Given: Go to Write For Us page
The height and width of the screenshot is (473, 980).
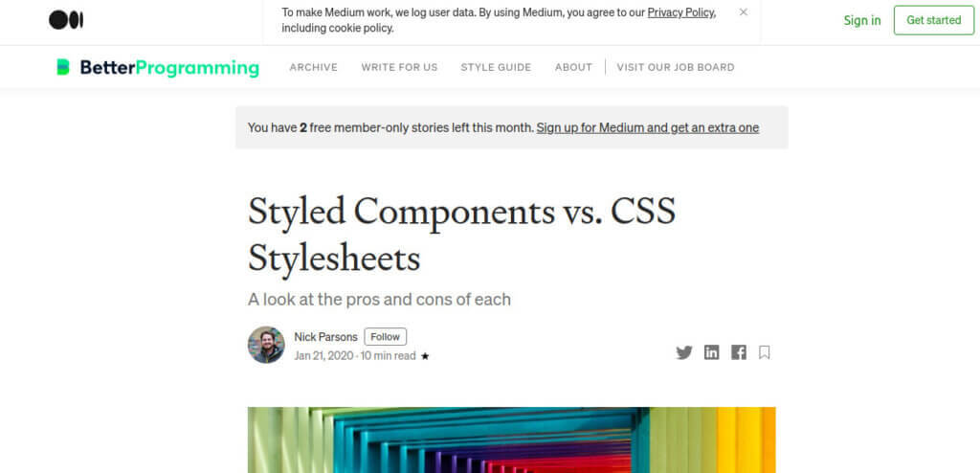Looking at the screenshot, I should (399, 67).
